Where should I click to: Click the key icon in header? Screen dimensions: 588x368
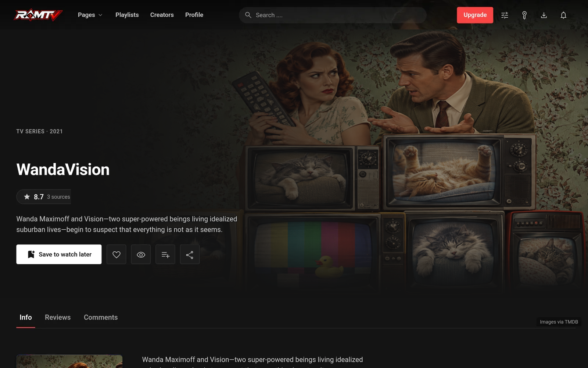pyautogui.click(x=524, y=15)
